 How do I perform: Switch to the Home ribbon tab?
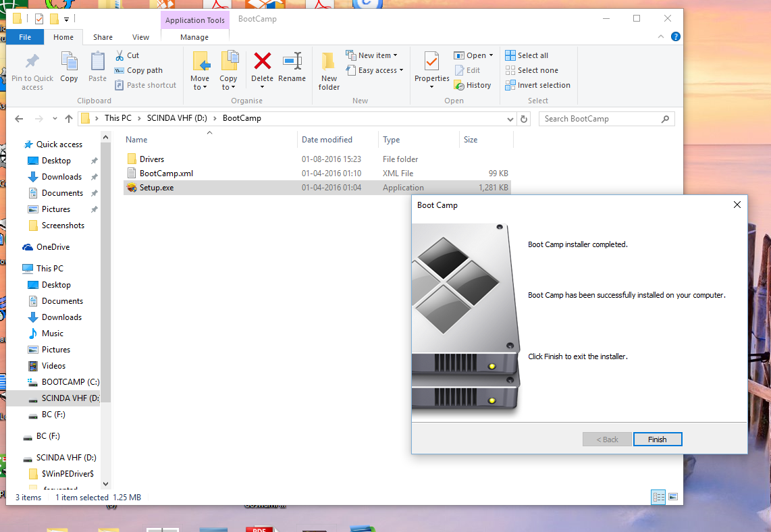pos(63,37)
